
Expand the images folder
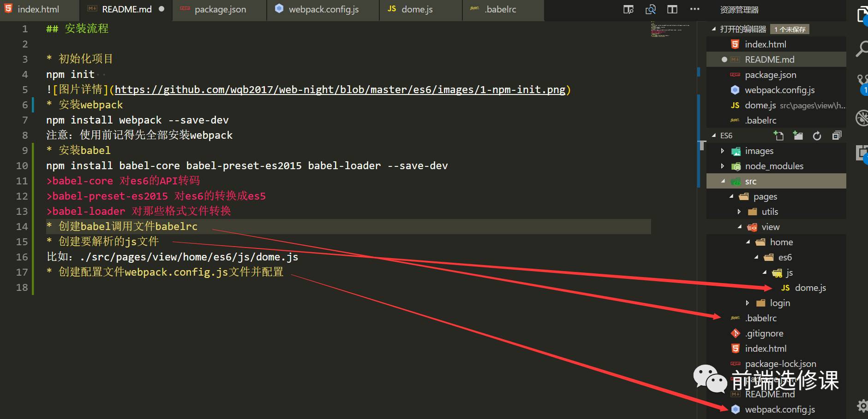point(723,151)
